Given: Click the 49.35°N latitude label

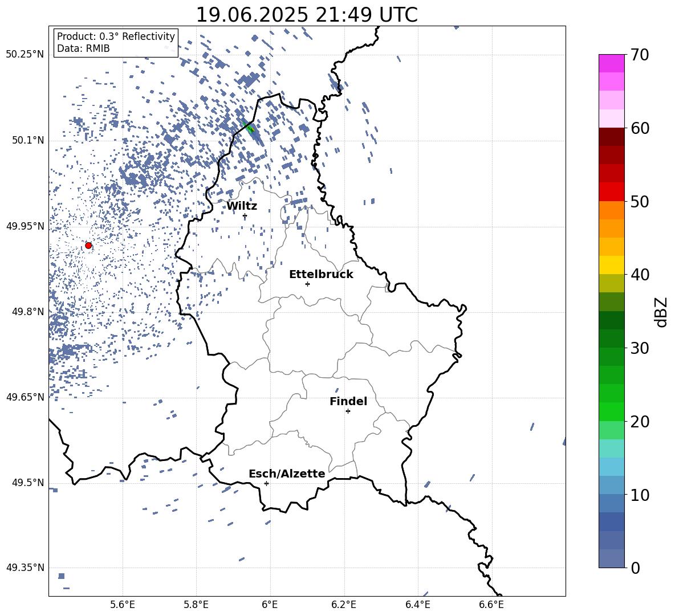Looking at the screenshot, I should pos(25,568).
